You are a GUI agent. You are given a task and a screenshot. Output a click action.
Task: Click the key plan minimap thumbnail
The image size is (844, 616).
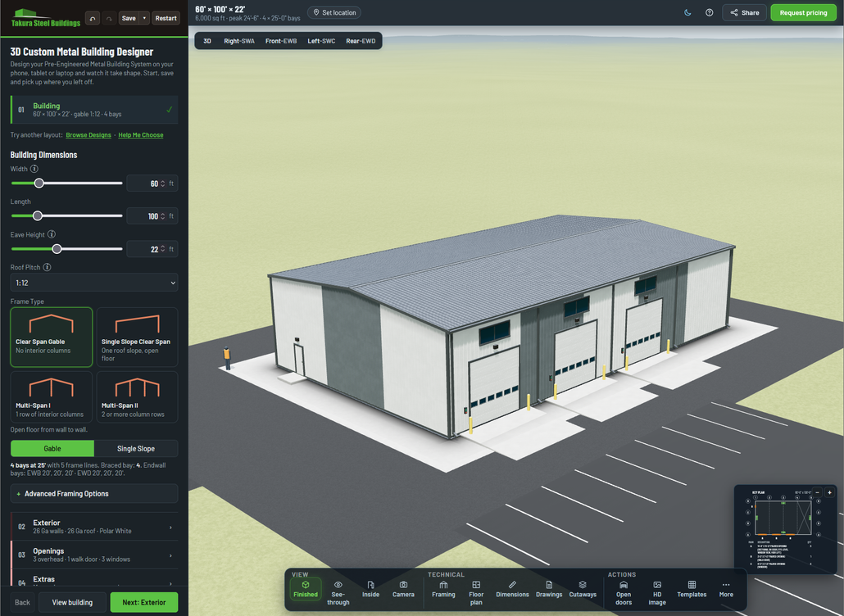coord(785,529)
